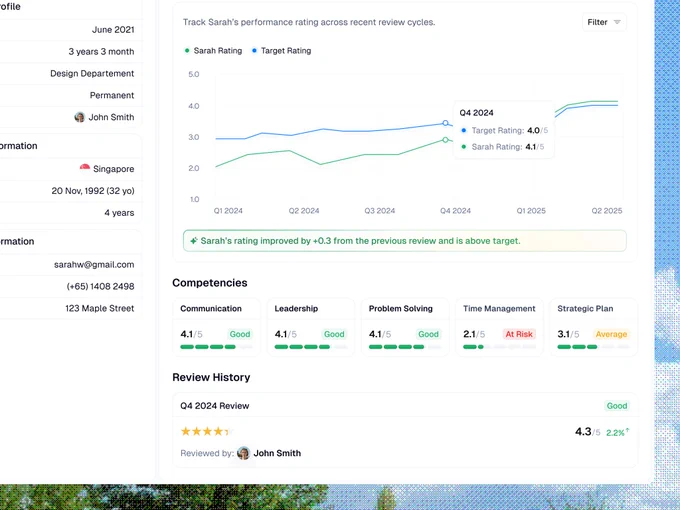Click the 4.3/5 review score
This screenshot has width=680, height=510.
click(588, 432)
